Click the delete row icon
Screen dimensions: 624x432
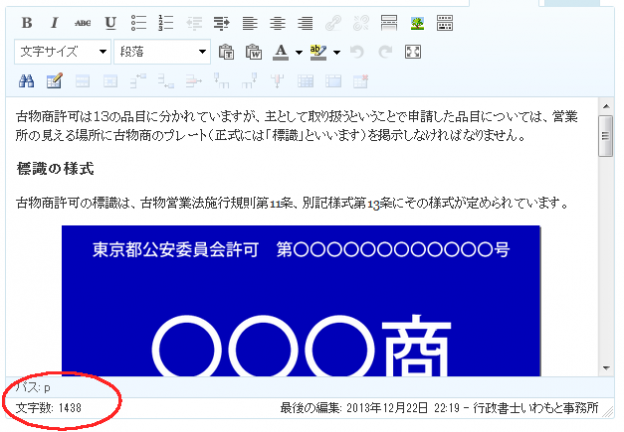click(194, 81)
